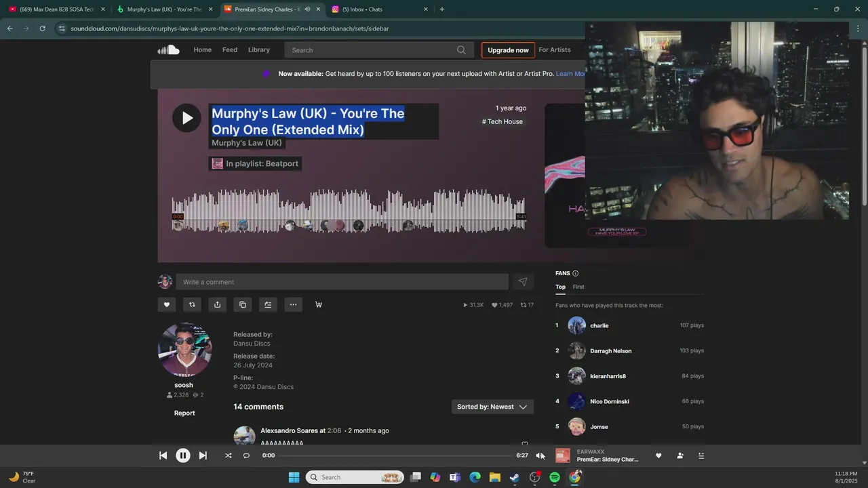Click the search magnifier icon

tap(461, 49)
